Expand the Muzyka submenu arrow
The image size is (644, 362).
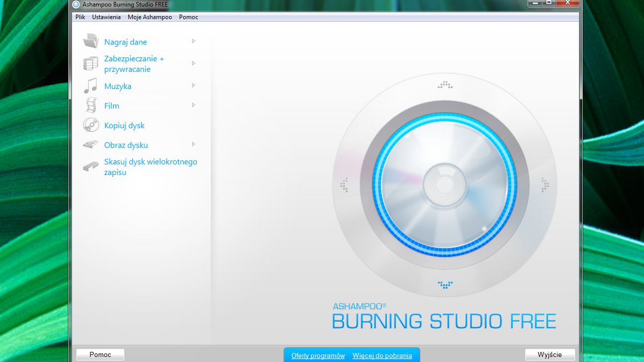194,86
